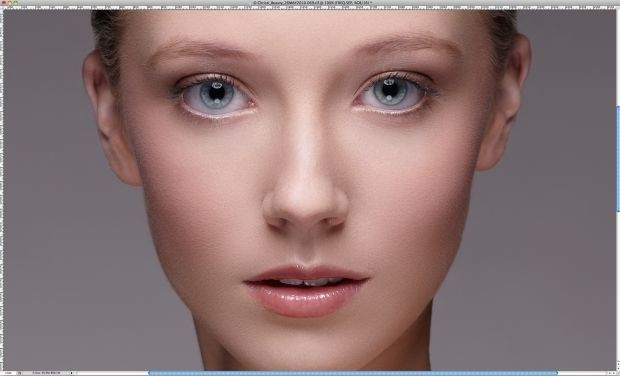Click the scroll up arrow near bottom right
620x376 pixels.
pos(618,364)
